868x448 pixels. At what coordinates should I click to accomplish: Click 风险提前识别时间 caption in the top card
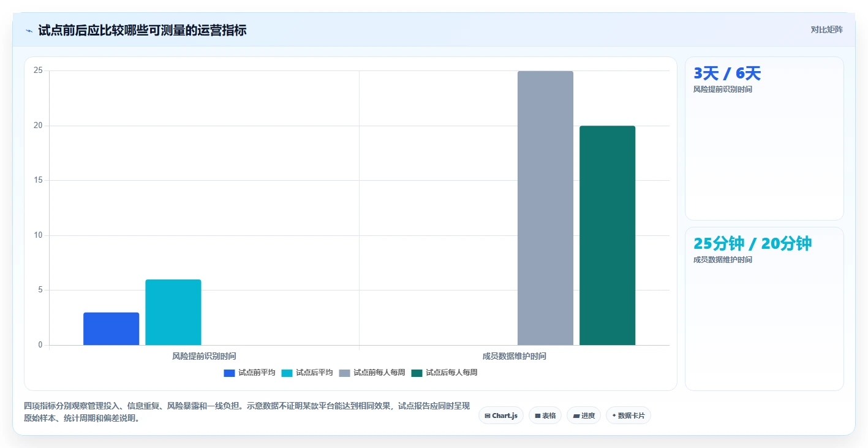pyautogui.click(x=723, y=89)
